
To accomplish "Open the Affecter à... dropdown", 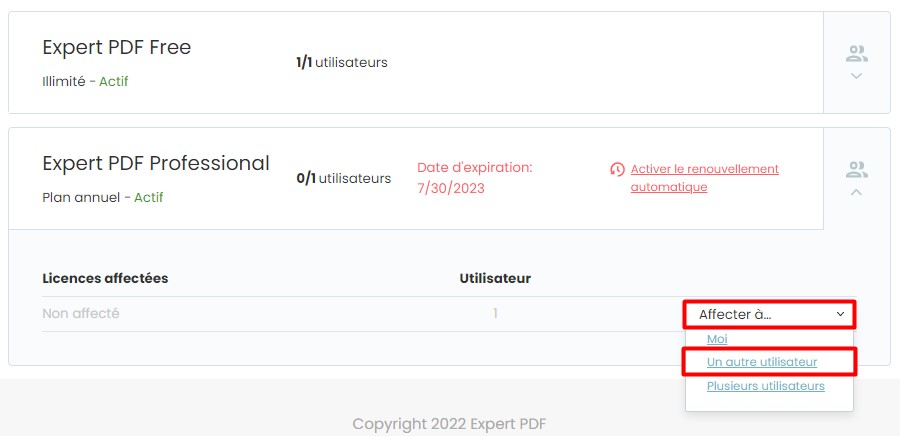I will [x=769, y=314].
